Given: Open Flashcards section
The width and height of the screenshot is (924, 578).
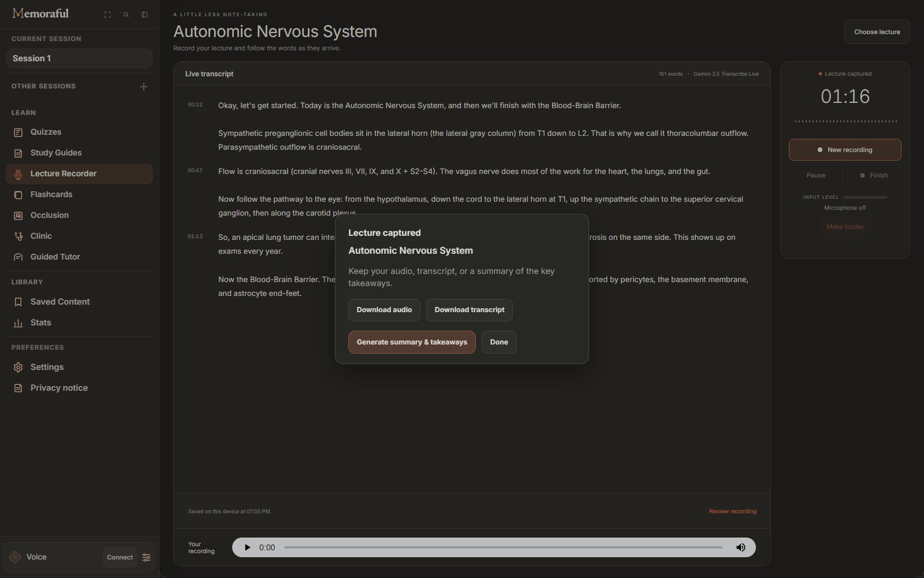Looking at the screenshot, I should click(x=79, y=195).
